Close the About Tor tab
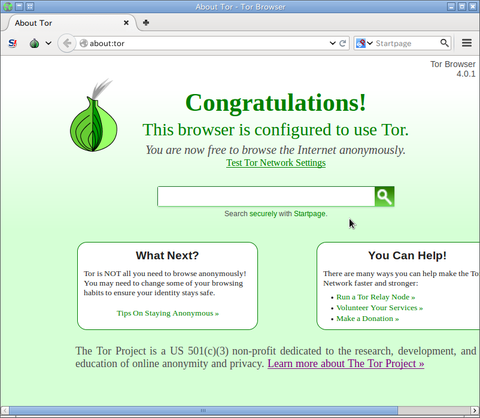 [x=126, y=23]
